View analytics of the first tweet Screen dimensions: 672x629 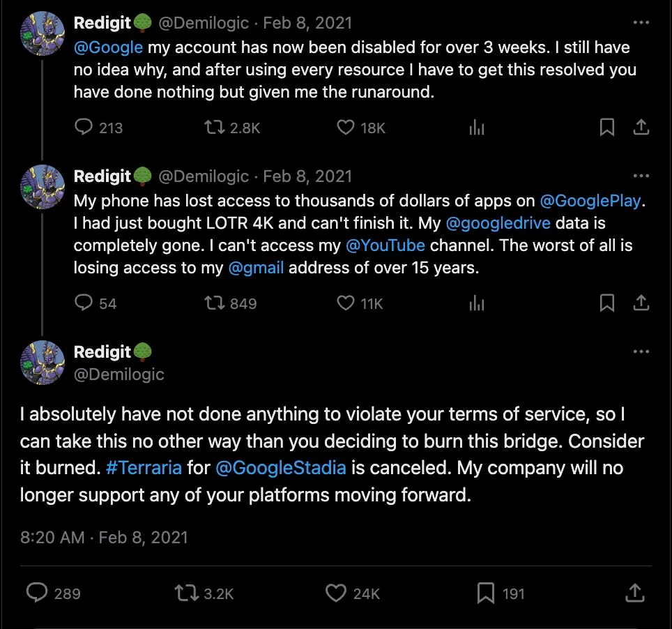pos(477,127)
